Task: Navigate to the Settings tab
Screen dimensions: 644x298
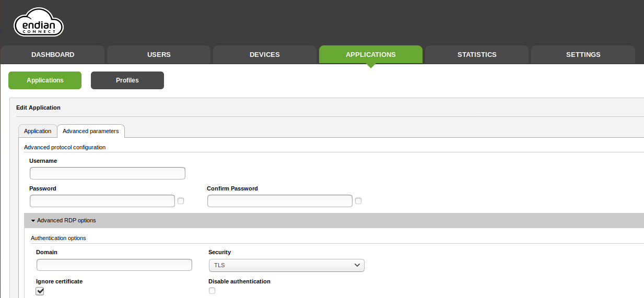Action: tap(583, 55)
